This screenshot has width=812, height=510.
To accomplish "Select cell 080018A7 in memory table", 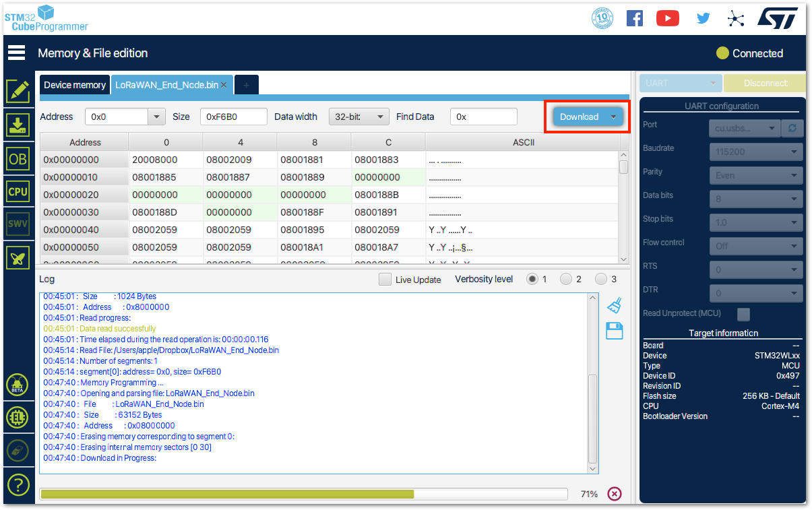I will (x=388, y=247).
